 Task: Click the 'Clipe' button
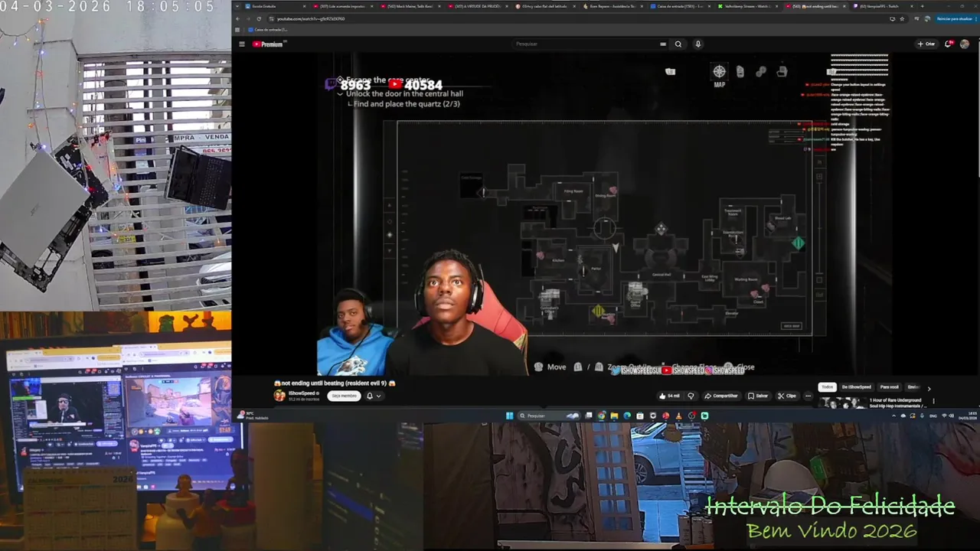tap(786, 396)
